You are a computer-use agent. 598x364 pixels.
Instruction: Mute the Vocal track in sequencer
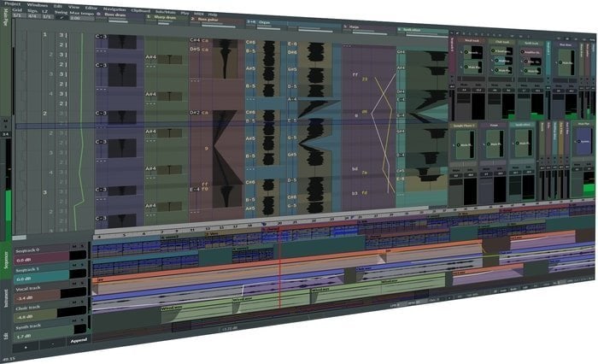tap(74, 284)
